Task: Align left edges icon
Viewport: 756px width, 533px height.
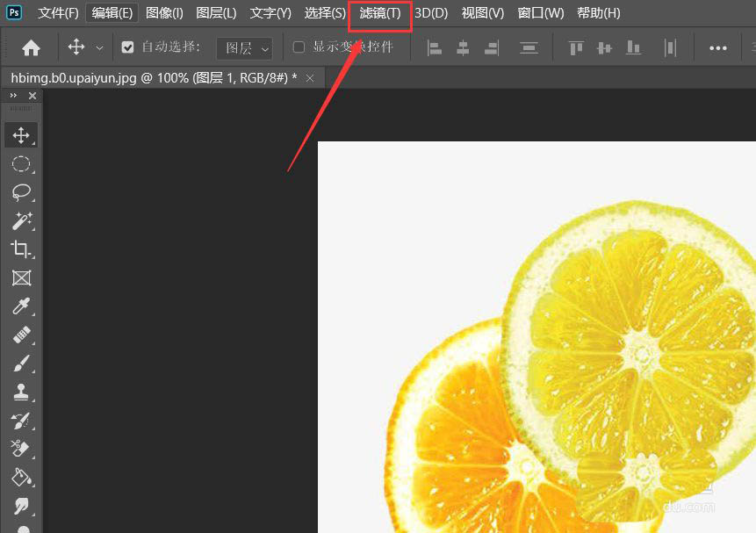Action: coord(434,47)
